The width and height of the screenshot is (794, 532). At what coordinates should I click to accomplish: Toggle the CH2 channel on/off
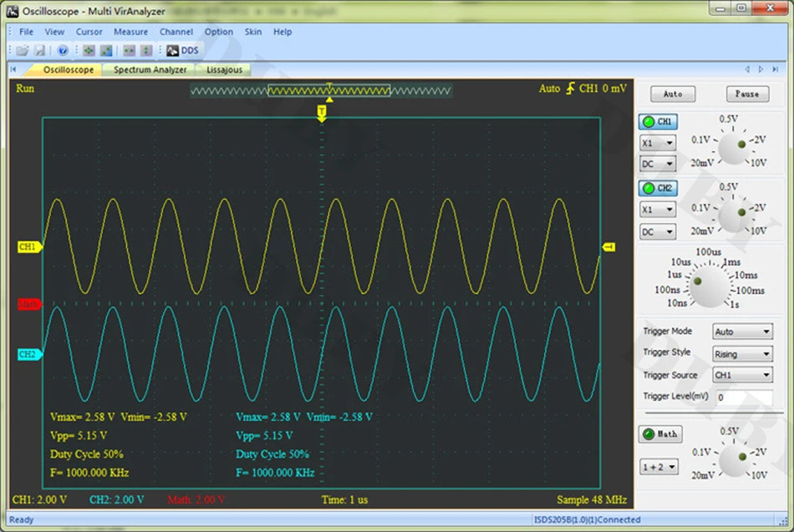pyautogui.click(x=658, y=188)
